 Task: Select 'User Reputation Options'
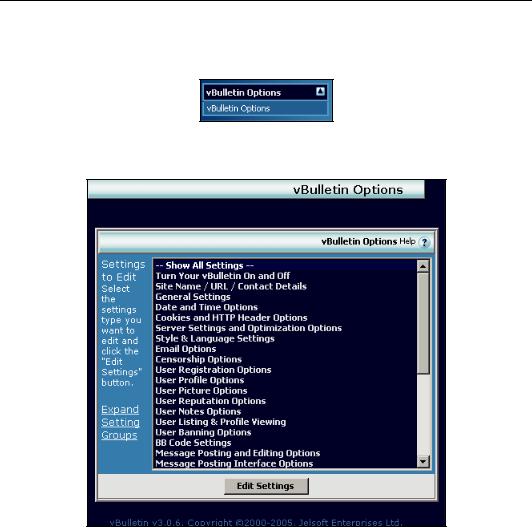pyautogui.click(x=285, y=401)
